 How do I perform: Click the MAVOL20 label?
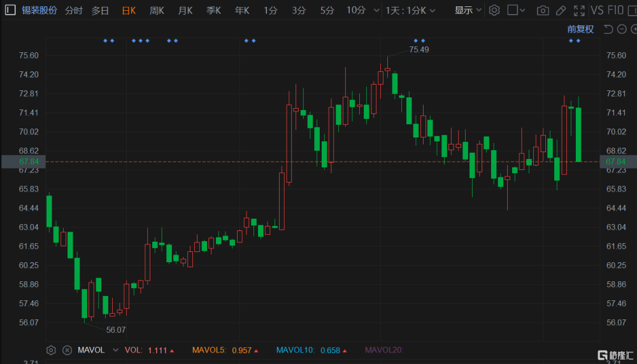coord(384,350)
